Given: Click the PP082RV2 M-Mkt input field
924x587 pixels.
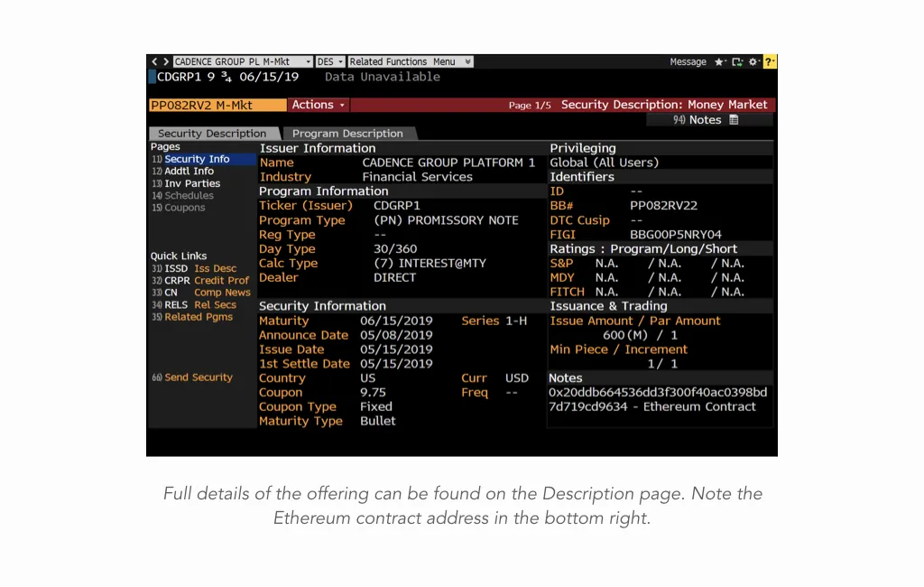Looking at the screenshot, I should 217,105.
